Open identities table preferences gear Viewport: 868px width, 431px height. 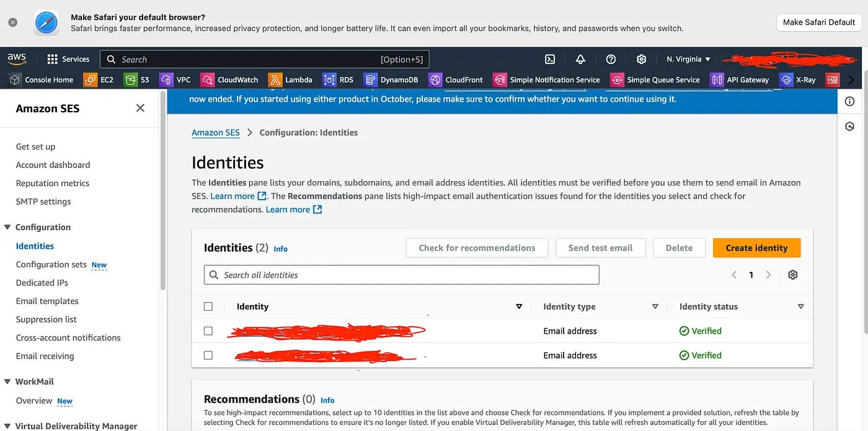[792, 275]
